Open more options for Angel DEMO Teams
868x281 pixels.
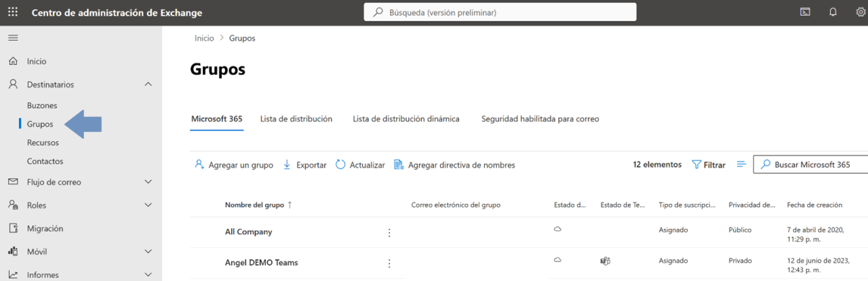coord(389,263)
